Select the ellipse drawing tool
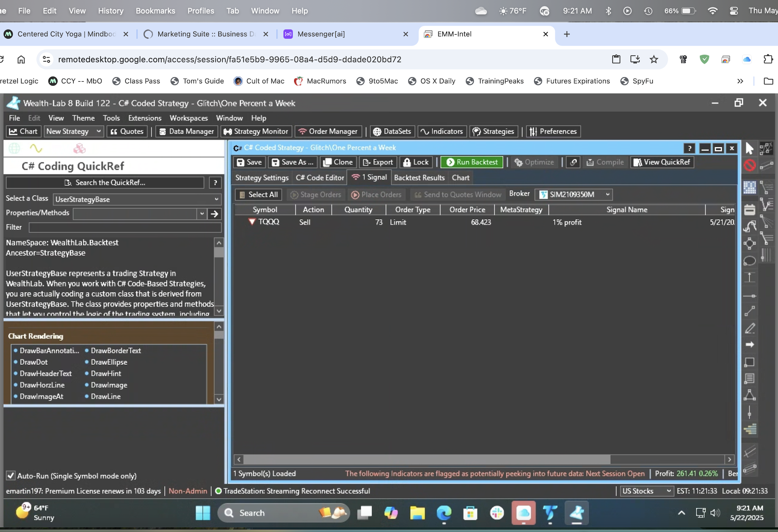Screen dimensions: 778x532 (x=750, y=261)
